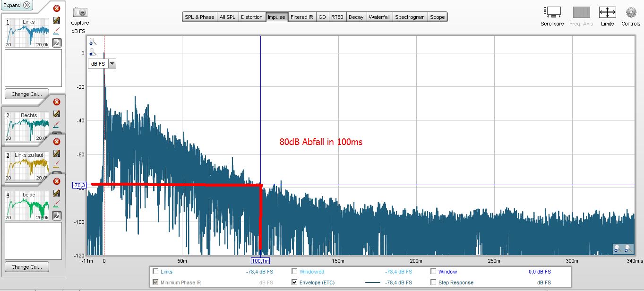Zoom out horizontally at the graph's bottom right
The image size is (644, 291).
(x=618, y=248)
